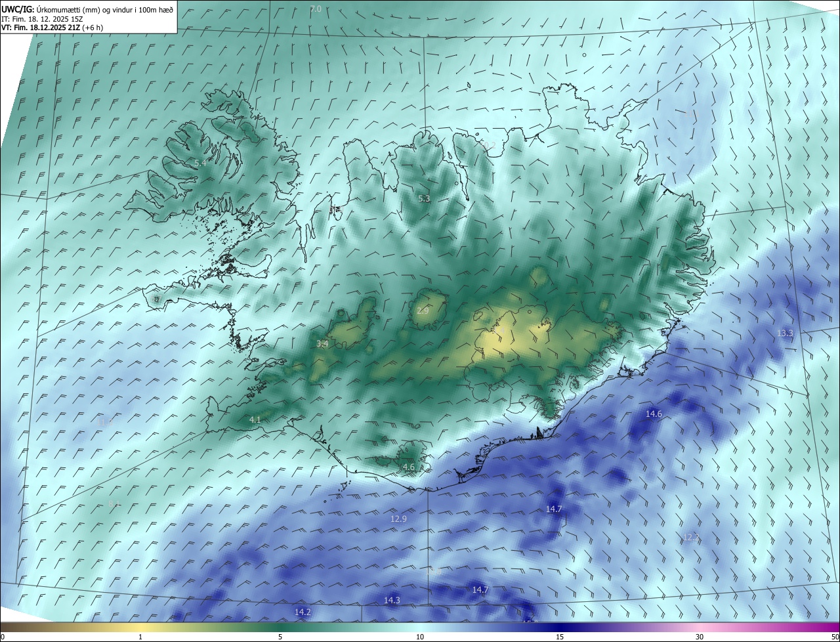Viewport: 840px width, 642px height.
Task: Click the 12.9 value over the ocean
Action: coord(399,519)
